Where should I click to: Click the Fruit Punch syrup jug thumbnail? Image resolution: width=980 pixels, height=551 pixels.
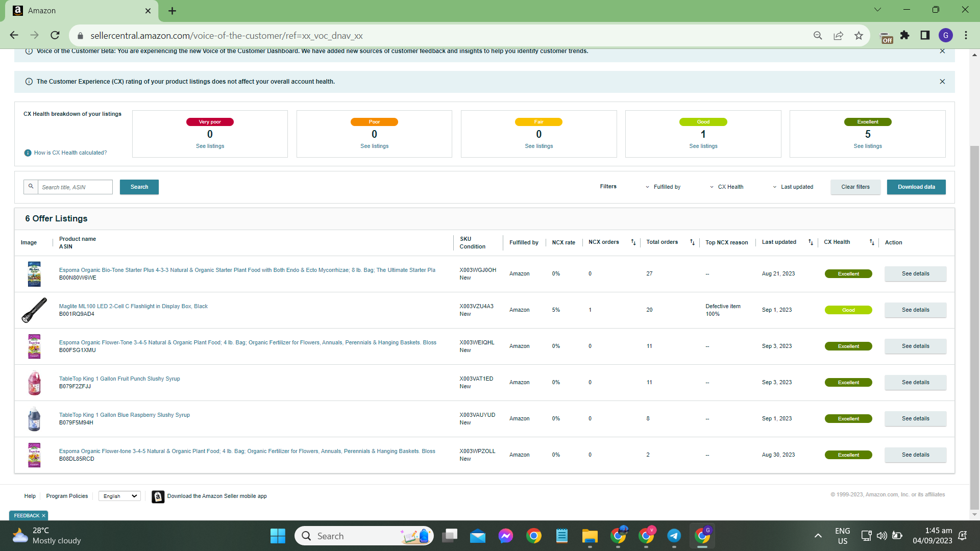click(34, 383)
